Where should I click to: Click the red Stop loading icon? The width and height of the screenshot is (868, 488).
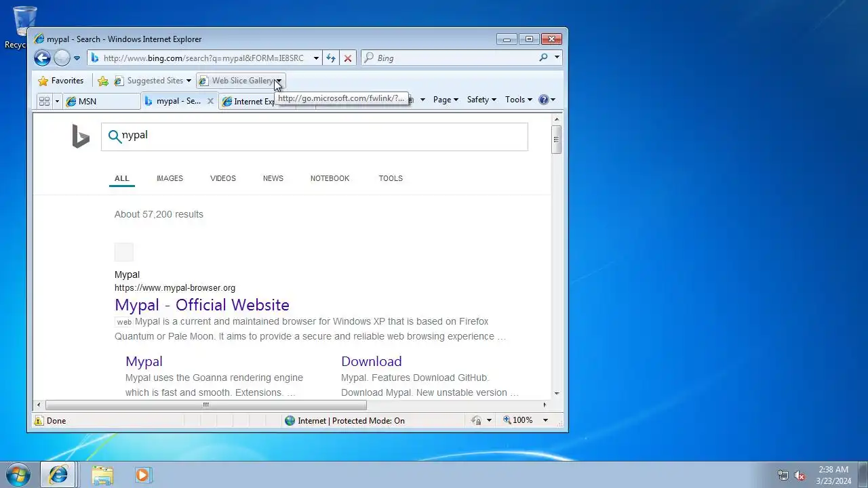[x=348, y=58]
